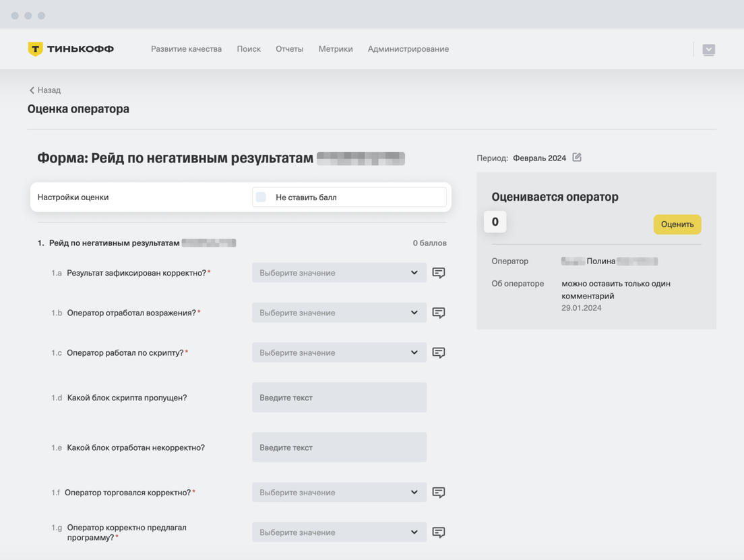This screenshot has height=560, width=744.
Task: Open the 'Развитие качества' menu
Action: (186, 49)
